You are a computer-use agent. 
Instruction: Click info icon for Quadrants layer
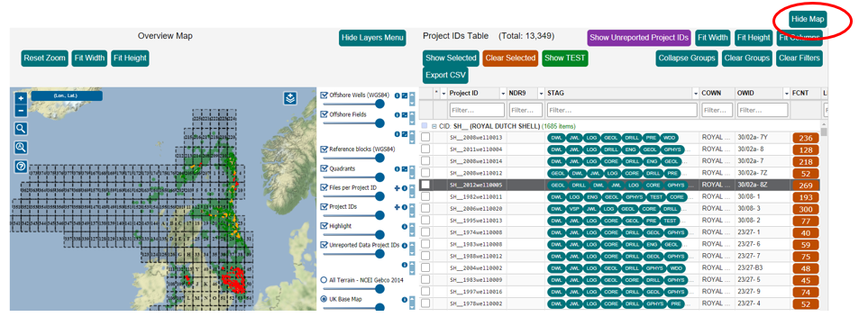tap(397, 169)
